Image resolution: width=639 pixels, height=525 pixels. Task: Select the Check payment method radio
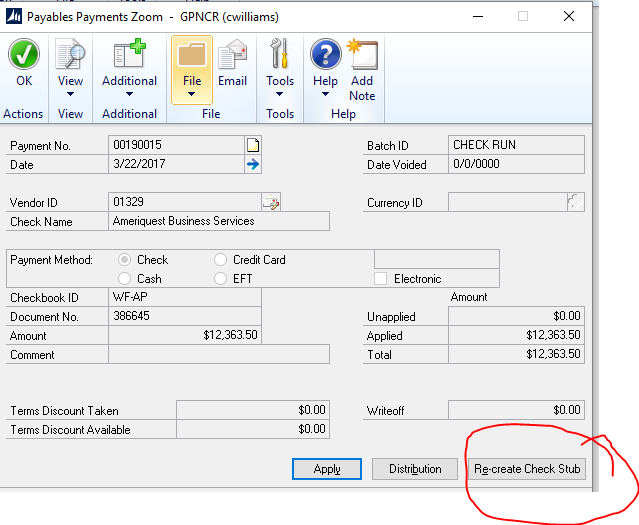125,260
